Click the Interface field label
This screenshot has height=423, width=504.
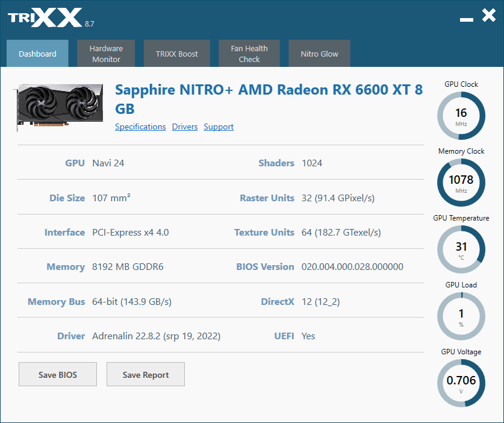[x=64, y=232]
